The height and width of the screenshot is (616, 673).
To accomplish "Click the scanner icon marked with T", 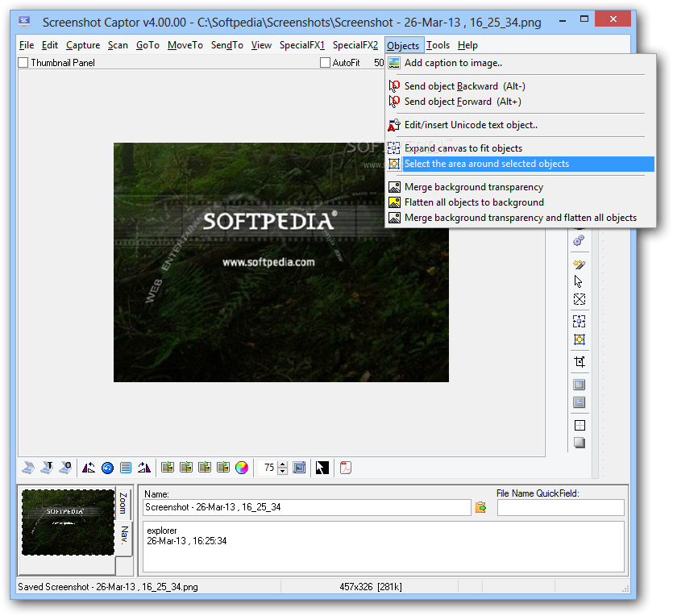I will 47,468.
